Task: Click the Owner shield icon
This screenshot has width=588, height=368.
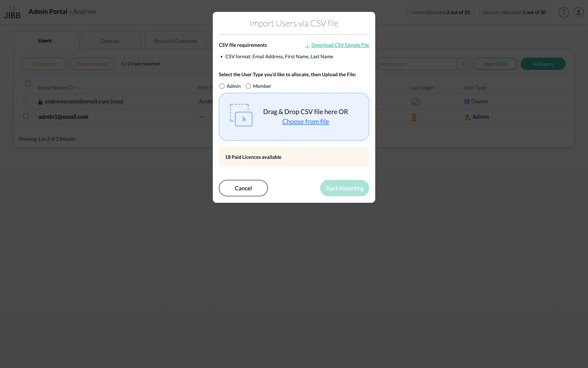Action: tap(467, 102)
